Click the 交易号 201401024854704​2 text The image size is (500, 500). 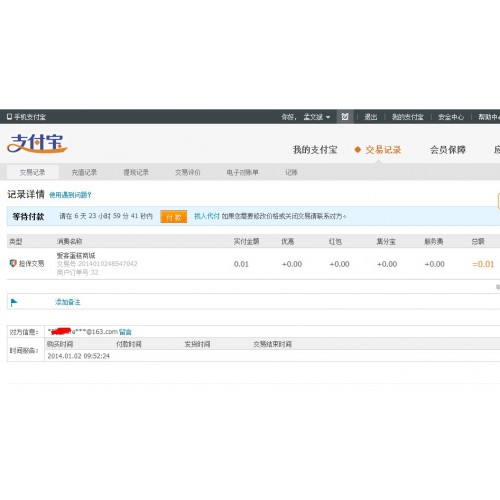(x=97, y=264)
